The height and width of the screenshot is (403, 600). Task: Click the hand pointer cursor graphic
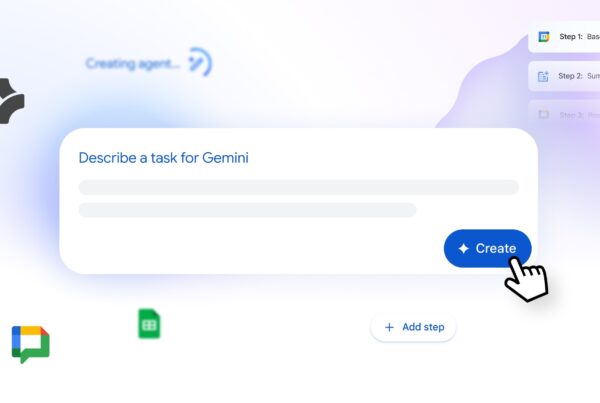pos(526,279)
